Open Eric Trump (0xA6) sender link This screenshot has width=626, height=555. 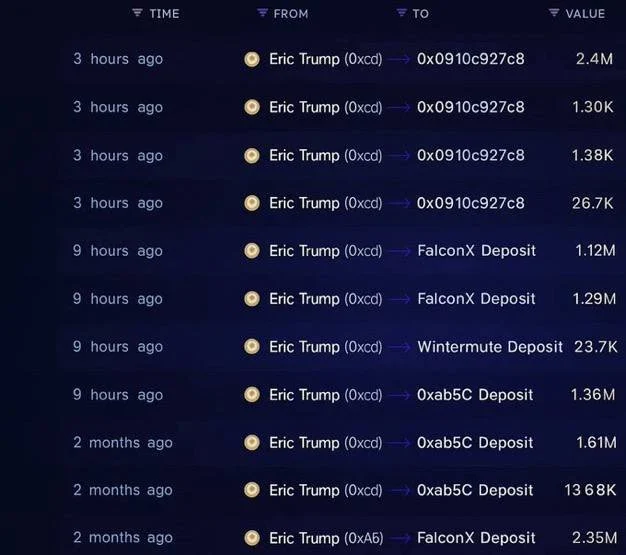pyautogui.click(x=325, y=538)
